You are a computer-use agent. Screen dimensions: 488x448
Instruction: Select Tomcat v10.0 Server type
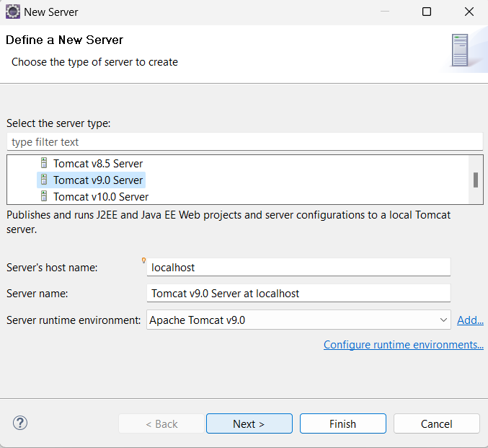101,196
